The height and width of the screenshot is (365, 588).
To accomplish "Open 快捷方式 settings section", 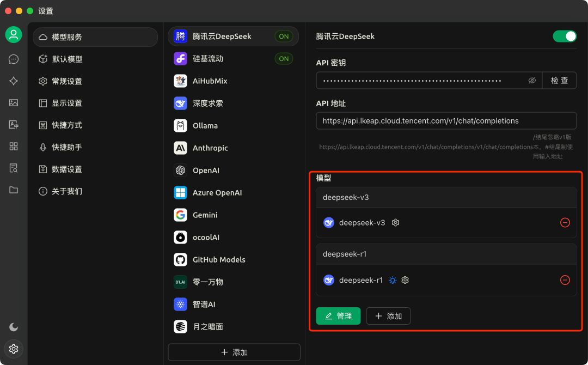I will click(x=95, y=125).
